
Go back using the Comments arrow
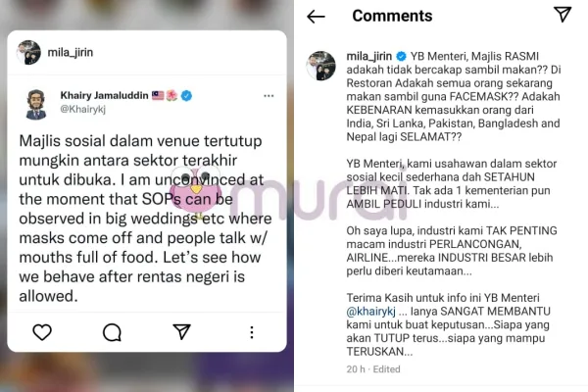[316, 17]
